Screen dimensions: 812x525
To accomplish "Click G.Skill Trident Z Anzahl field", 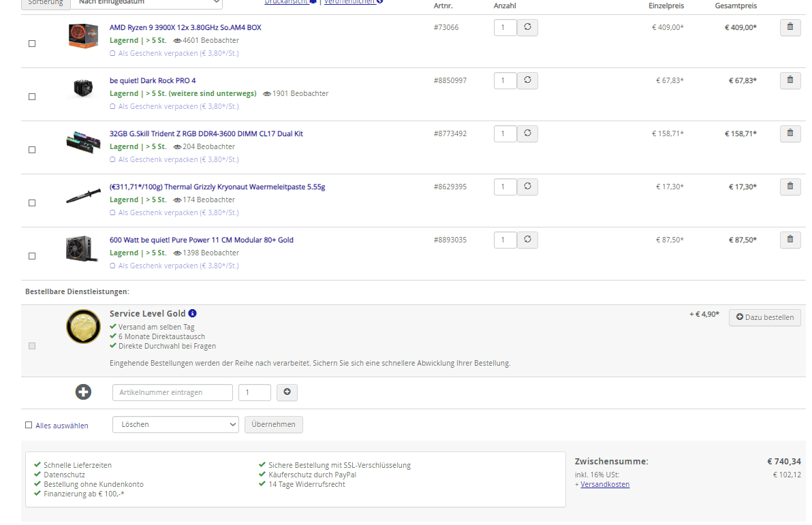I will pyautogui.click(x=505, y=133).
